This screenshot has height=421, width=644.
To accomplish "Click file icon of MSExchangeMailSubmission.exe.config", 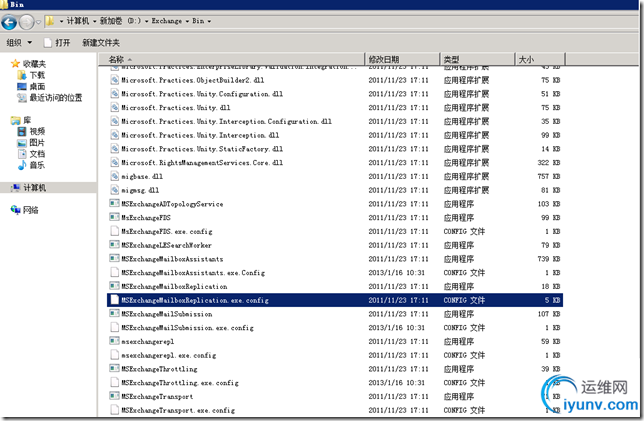I will point(115,327).
